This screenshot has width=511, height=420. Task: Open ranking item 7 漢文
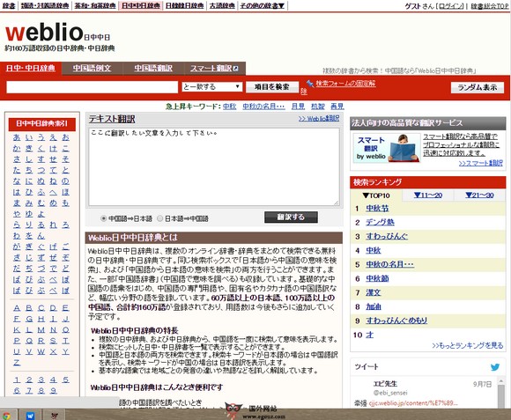pos(374,292)
